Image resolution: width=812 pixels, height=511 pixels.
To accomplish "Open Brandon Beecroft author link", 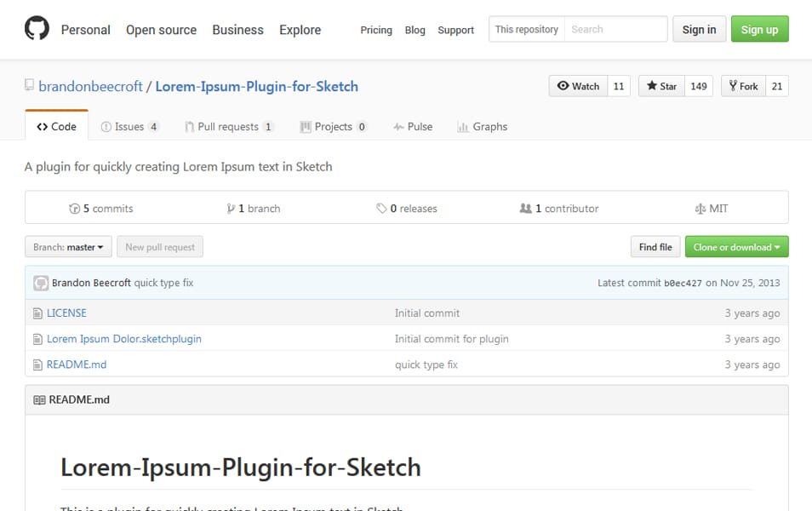I will [x=91, y=283].
